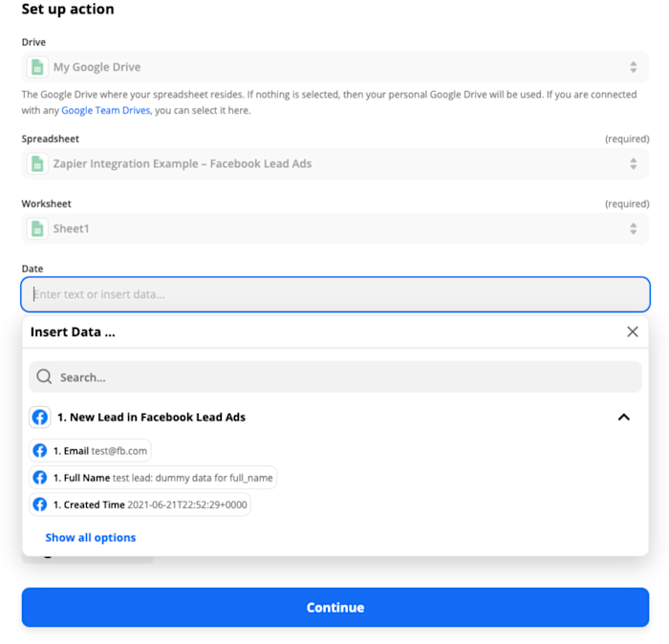Click the Worksheet field label
This screenshot has height=644, width=669.
pyautogui.click(x=47, y=204)
